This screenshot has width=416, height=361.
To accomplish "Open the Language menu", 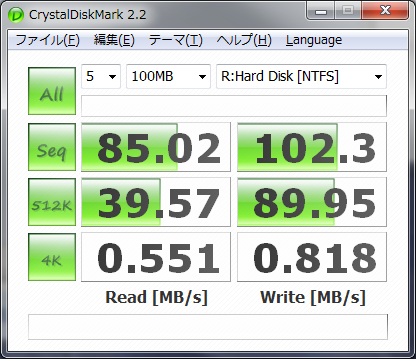I will click(x=314, y=40).
